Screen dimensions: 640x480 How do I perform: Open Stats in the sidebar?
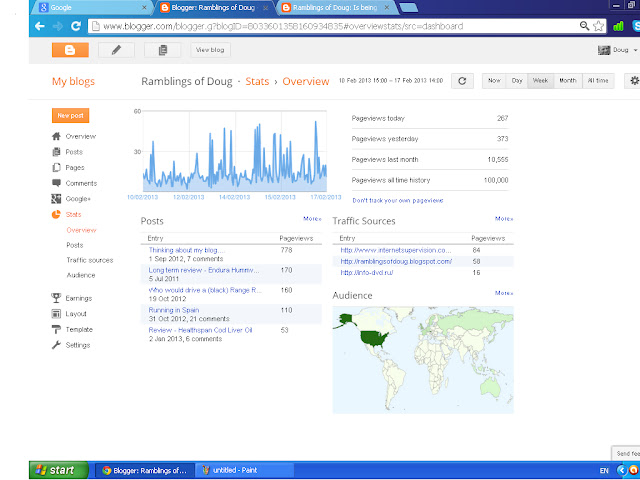(73, 214)
